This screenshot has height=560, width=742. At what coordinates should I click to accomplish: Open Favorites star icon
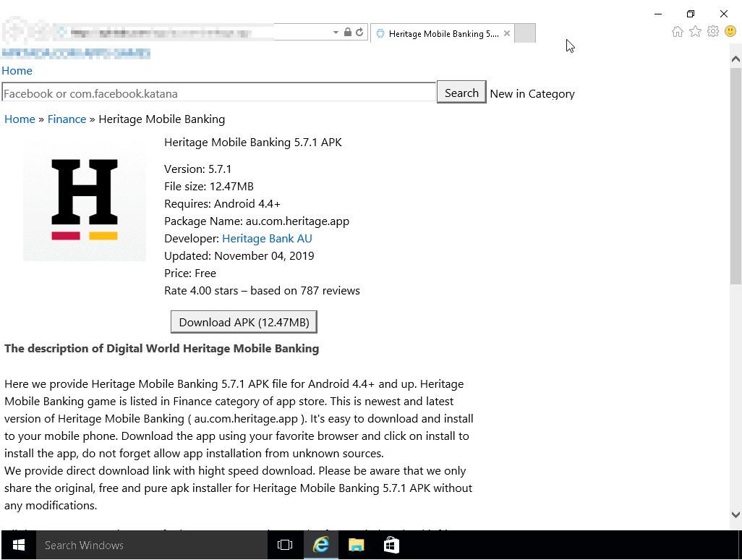point(695,32)
